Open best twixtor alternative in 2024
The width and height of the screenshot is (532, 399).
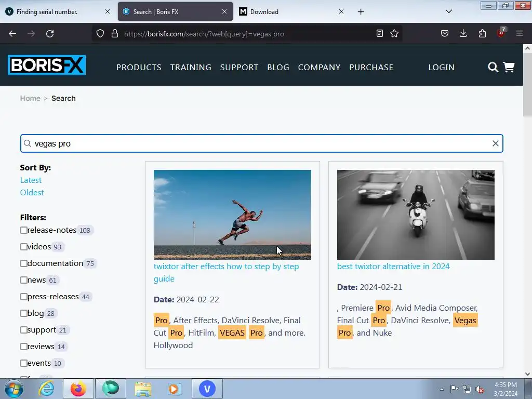coord(393,267)
